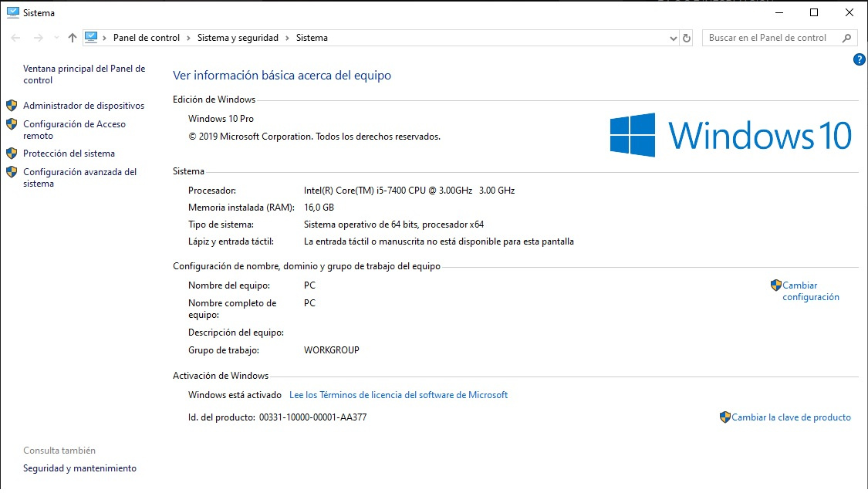Go up one level with Up arrow
This screenshot has width=868, height=493.
pyautogui.click(x=72, y=38)
